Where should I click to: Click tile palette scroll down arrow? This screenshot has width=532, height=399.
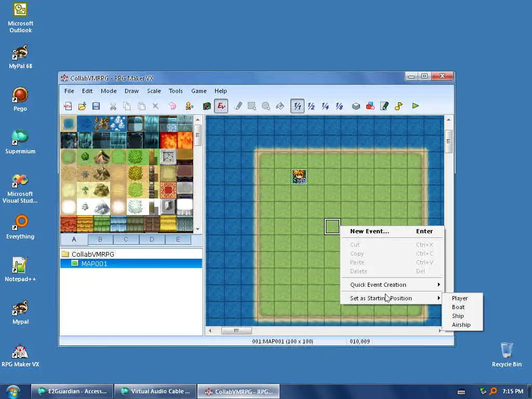click(x=197, y=229)
